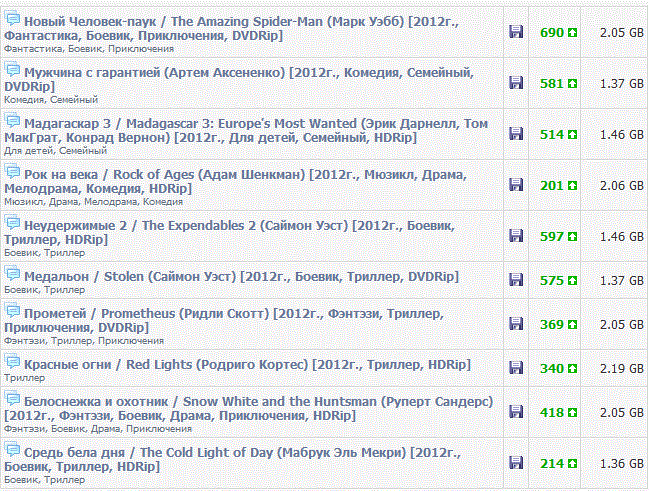Click green seeder arrow next to 514

tap(572, 135)
